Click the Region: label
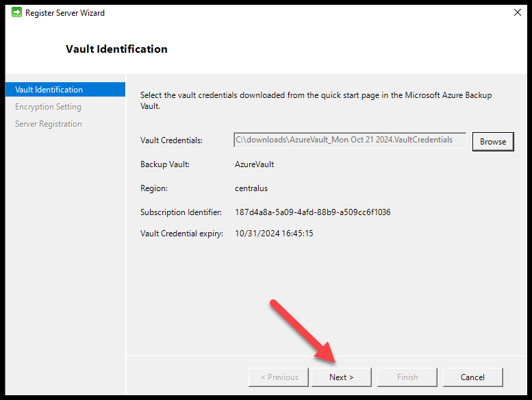The width and height of the screenshot is (532, 400). (x=154, y=188)
